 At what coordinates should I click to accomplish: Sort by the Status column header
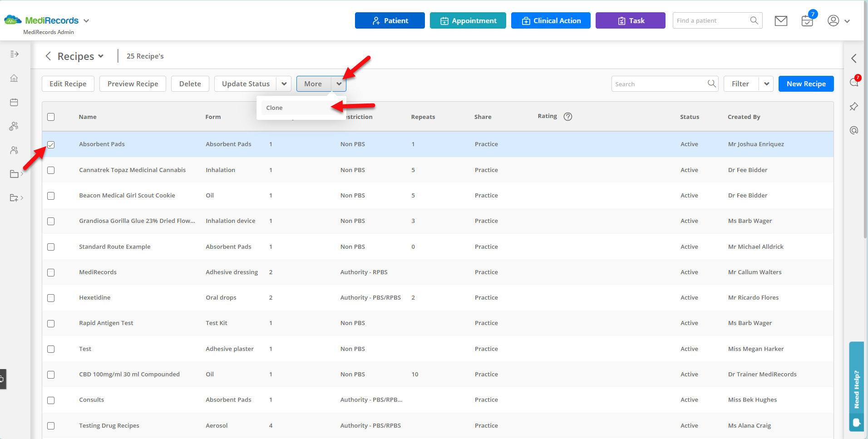pos(690,117)
